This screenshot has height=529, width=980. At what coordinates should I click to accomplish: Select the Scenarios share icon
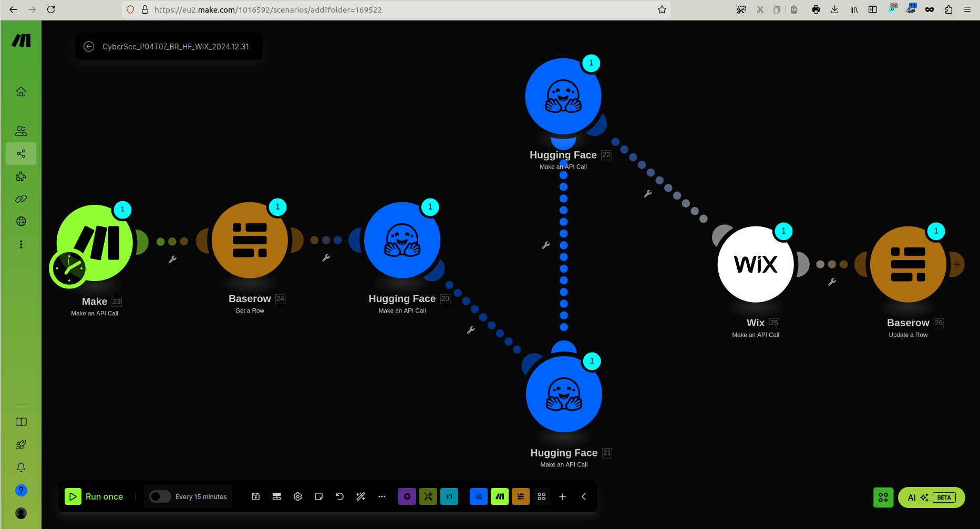coord(21,153)
